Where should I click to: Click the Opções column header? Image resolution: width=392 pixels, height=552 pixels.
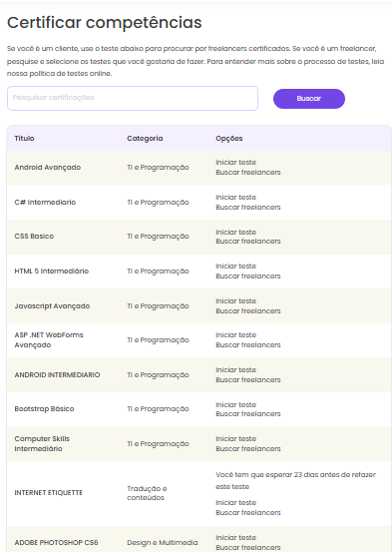coord(229,139)
